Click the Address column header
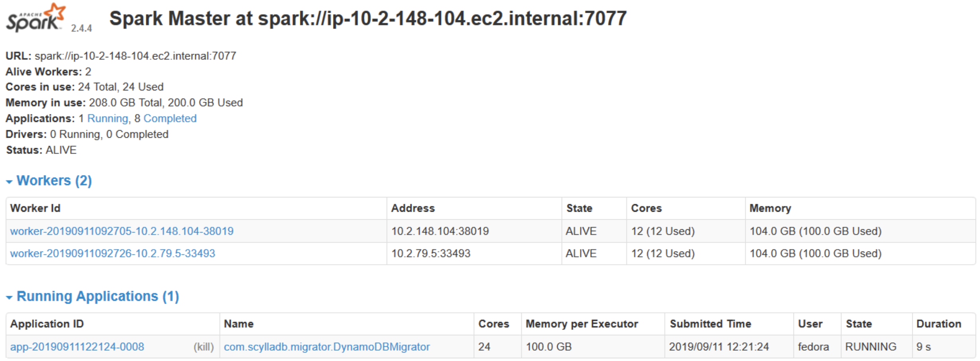The image size is (980, 361). 413,208
